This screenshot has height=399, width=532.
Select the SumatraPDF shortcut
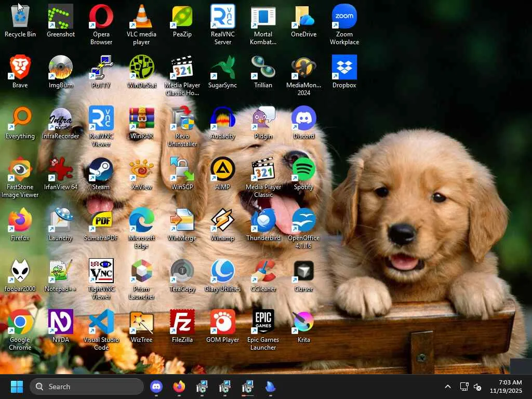tap(101, 224)
